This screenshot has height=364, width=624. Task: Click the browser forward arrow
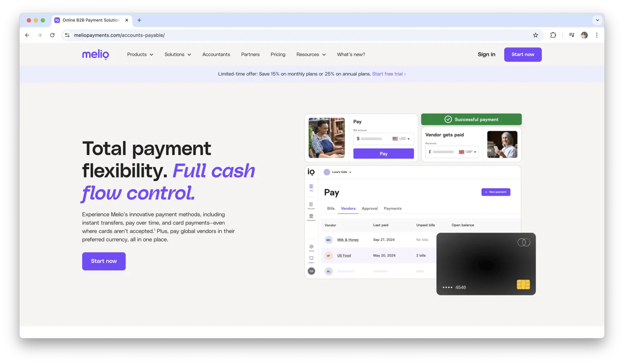[x=40, y=35]
